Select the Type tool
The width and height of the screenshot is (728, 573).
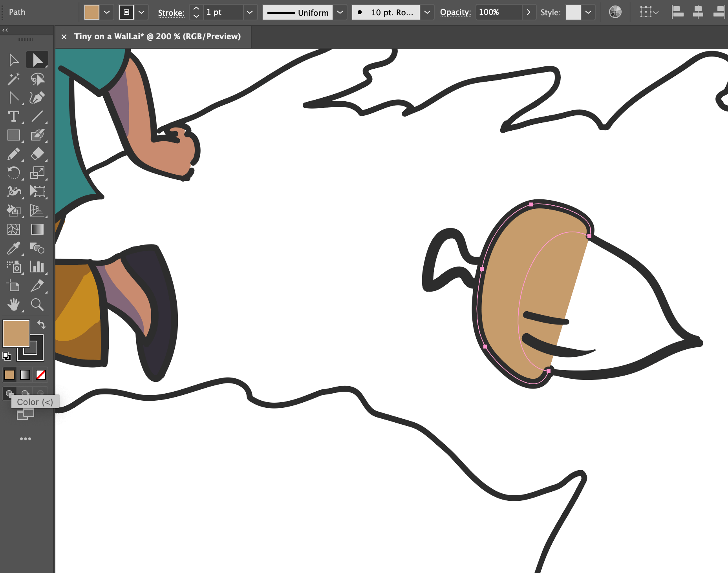pyautogui.click(x=14, y=117)
